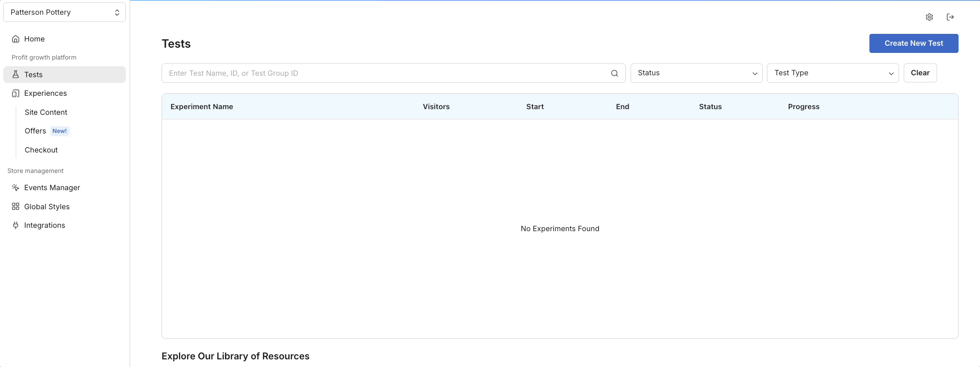This screenshot has width=980, height=367.
Task: Click the Tests flask icon
Action: pyautogui.click(x=16, y=74)
